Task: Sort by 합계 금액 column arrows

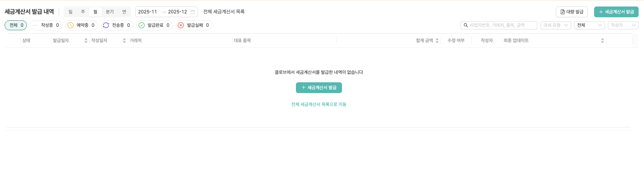Action: pyautogui.click(x=437, y=41)
